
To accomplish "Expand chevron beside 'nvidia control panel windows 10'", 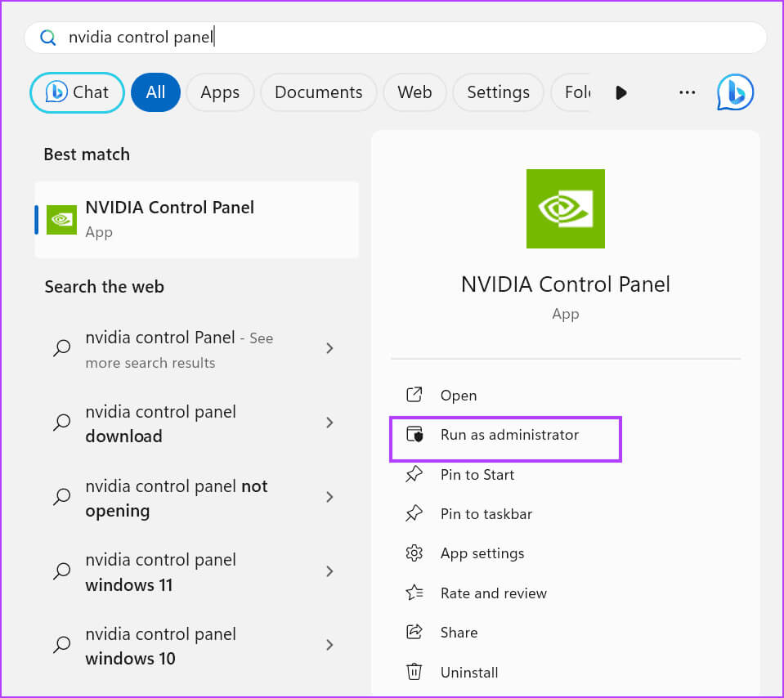I will click(329, 645).
